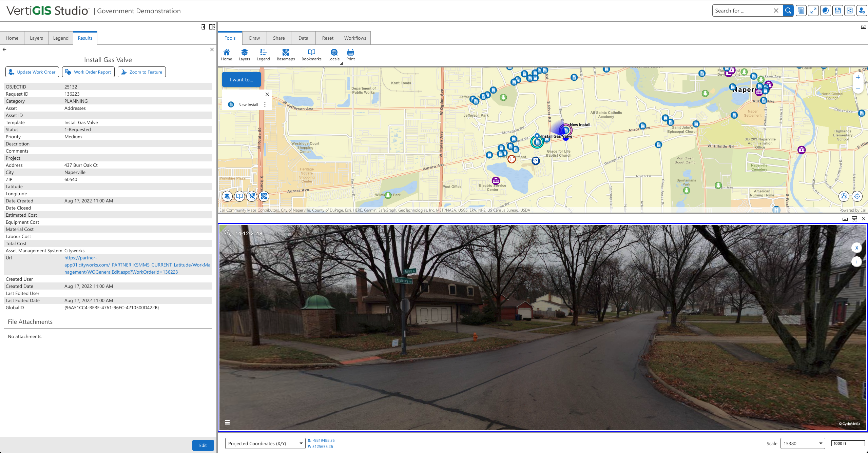The image size is (868, 453).
Task: Open the data table grid icon
Action: point(801,11)
